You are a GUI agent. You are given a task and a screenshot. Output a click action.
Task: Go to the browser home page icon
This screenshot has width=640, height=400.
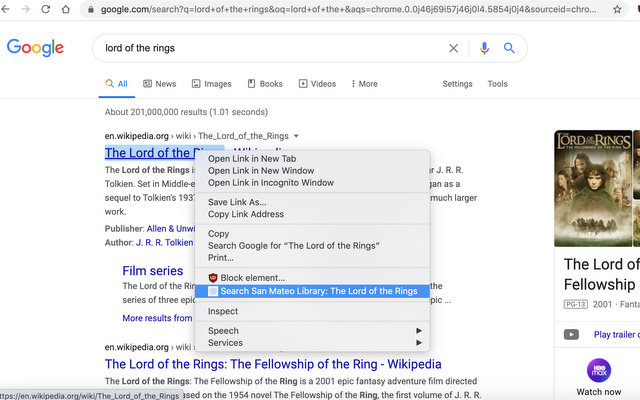(x=67, y=9)
